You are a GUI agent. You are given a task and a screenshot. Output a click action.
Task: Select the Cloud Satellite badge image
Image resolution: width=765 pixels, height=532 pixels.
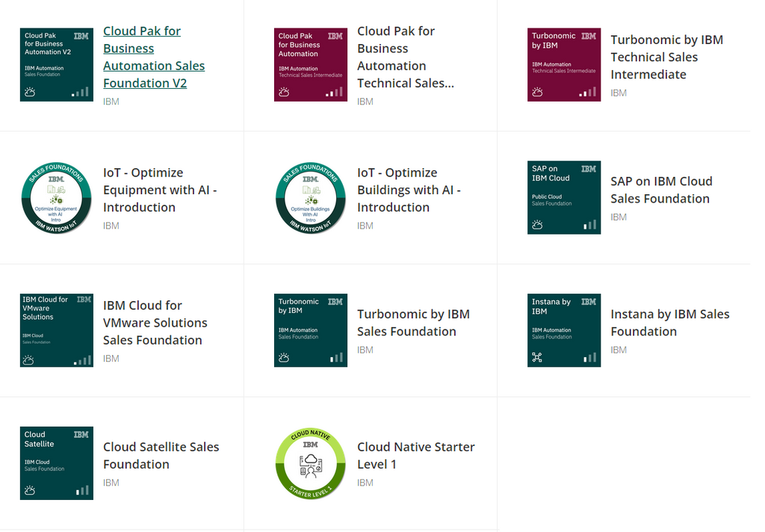coord(57,463)
